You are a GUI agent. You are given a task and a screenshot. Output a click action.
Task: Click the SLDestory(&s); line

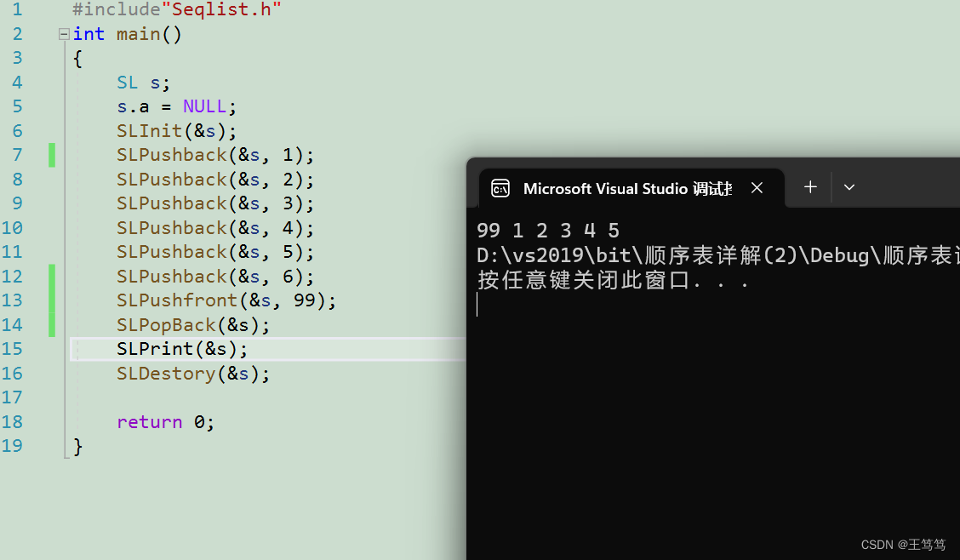click(x=193, y=374)
